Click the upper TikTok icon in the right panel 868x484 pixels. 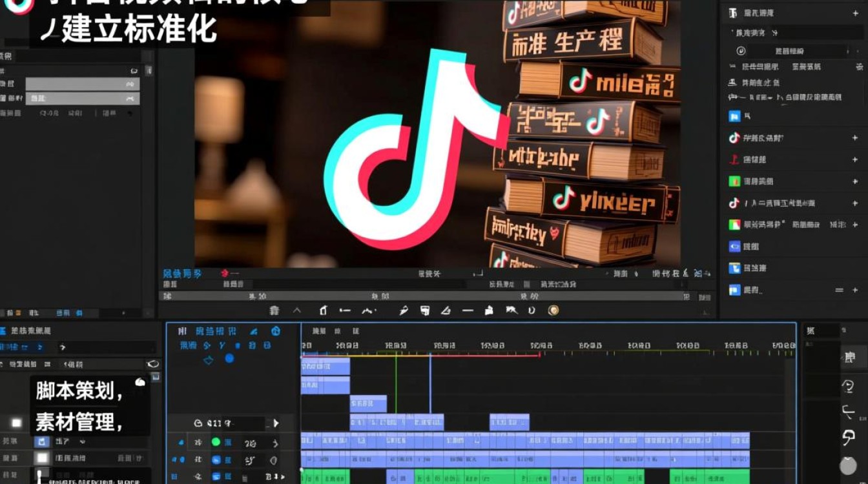[734, 137]
